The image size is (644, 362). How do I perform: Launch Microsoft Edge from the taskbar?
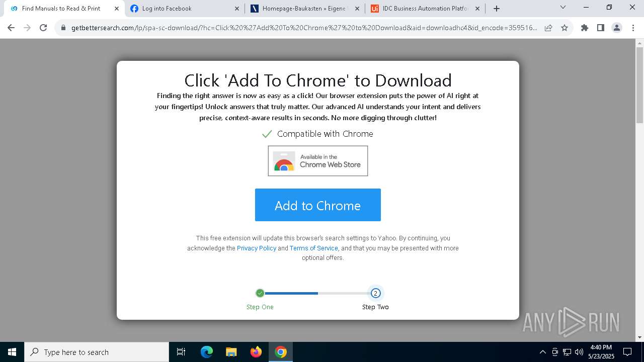pos(207,352)
